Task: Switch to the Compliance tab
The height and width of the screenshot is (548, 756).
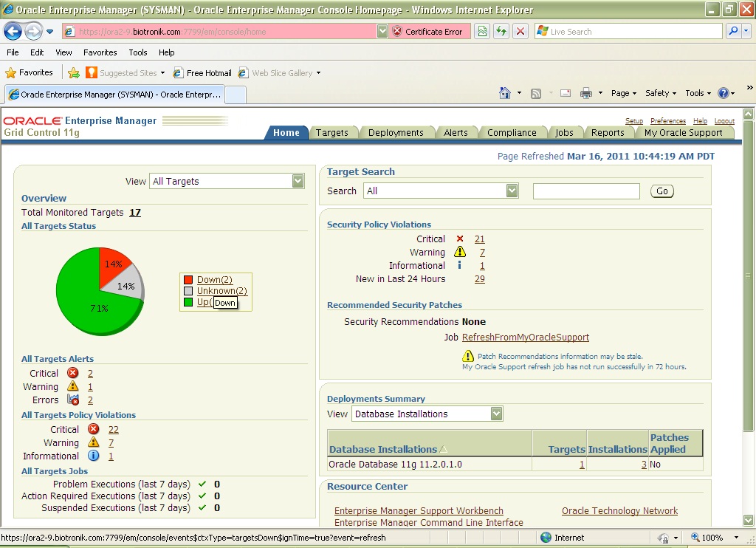Action: 512,133
